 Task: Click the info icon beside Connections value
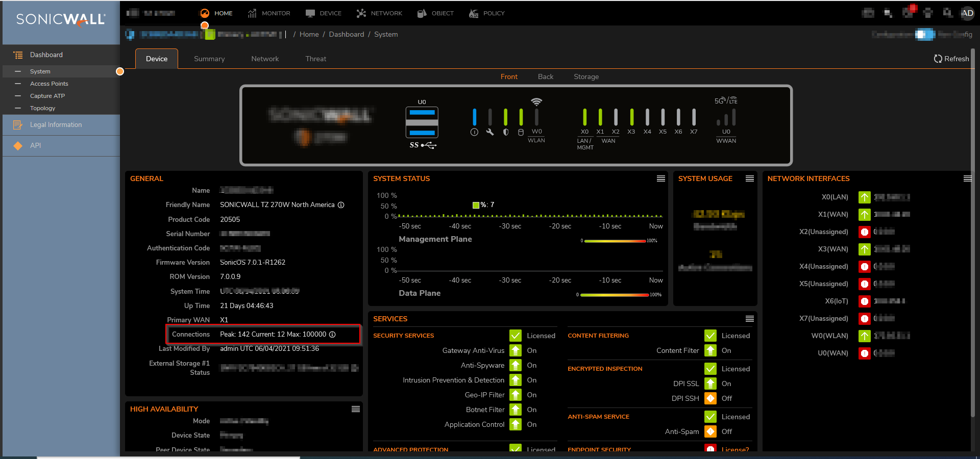pos(332,335)
